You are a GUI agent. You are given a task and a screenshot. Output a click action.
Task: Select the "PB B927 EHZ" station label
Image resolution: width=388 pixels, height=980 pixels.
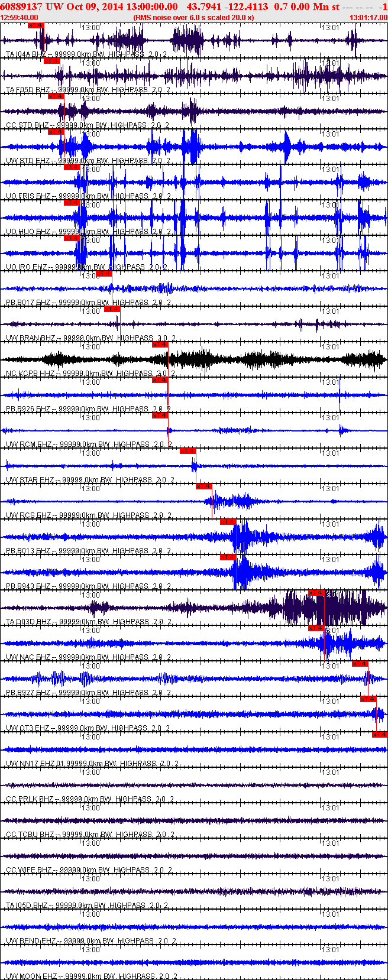tap(28, 693)
